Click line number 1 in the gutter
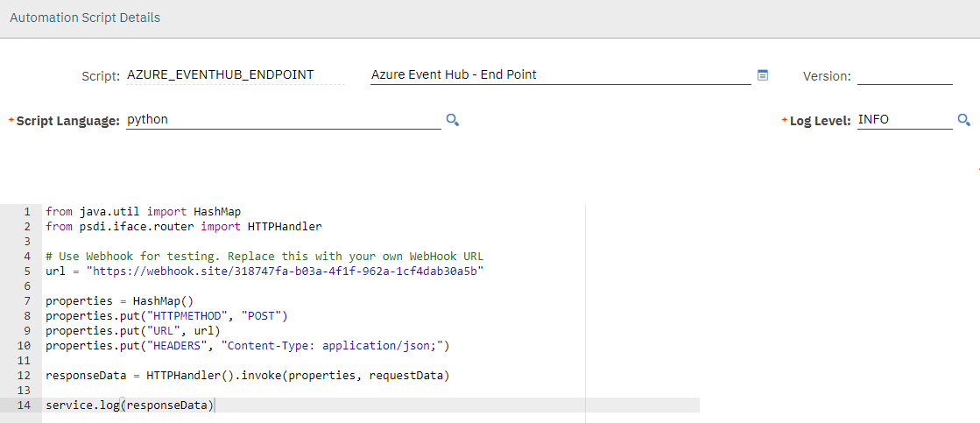980x423 pixels. click(27, 211)
